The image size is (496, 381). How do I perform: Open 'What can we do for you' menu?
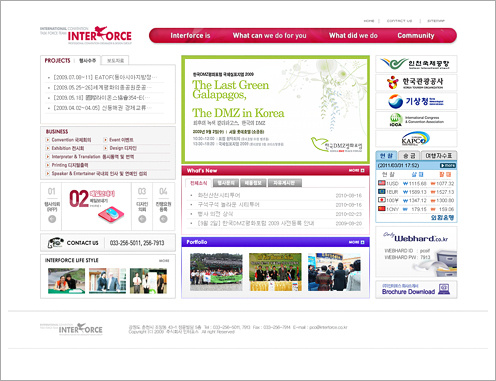(x=269, y=35)
